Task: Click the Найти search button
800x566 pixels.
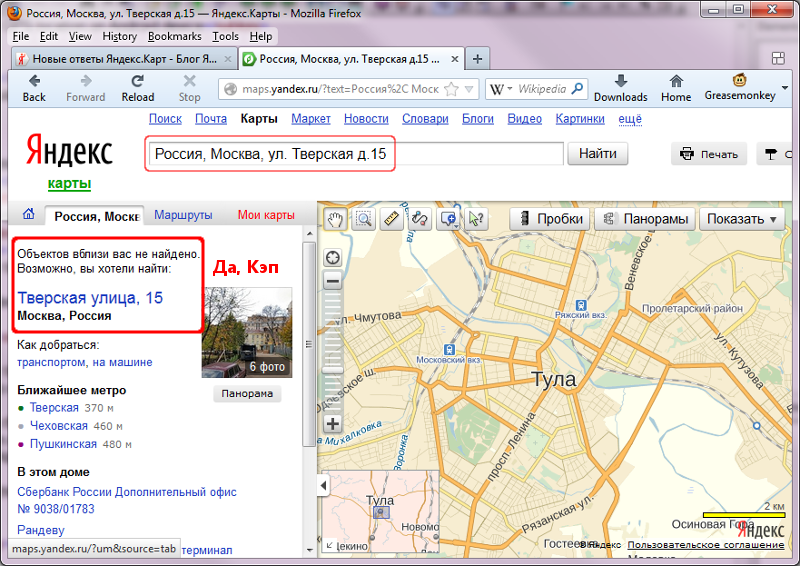Action: click(x=597, y=154)
